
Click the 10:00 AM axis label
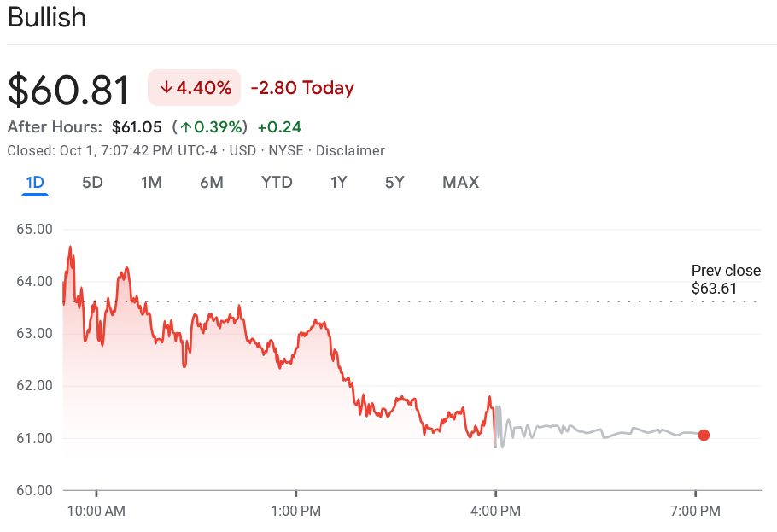pyautogui.click(x=96, y=511)
